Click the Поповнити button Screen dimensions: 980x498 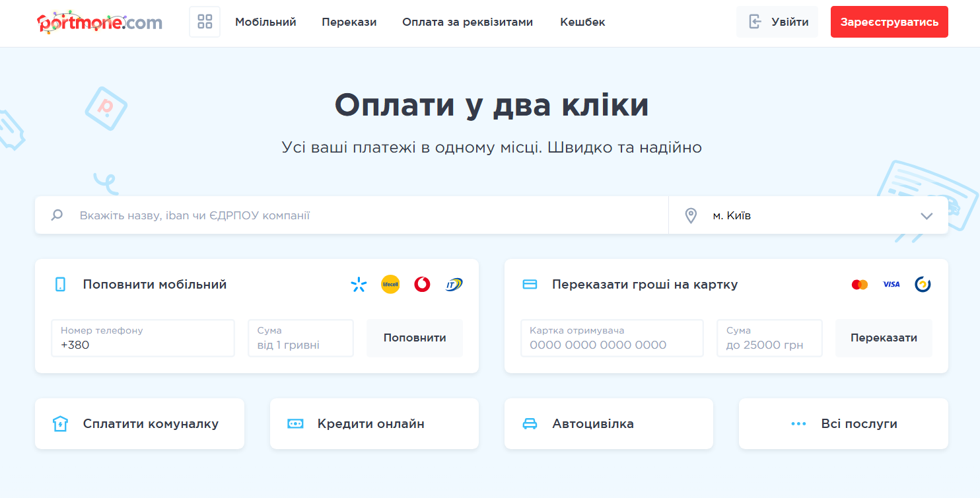pyautogui.click(x=415, y=338)
